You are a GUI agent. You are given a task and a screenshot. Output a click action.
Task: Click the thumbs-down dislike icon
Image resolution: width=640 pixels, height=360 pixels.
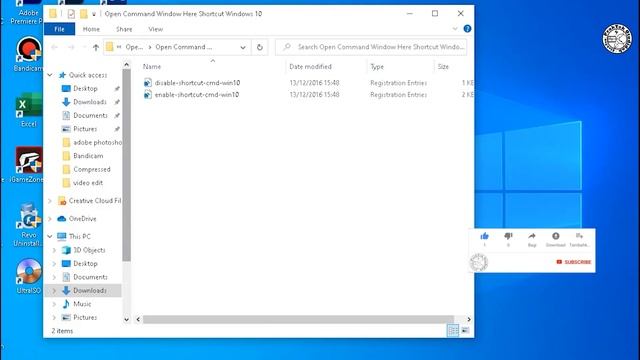[508, 236]
